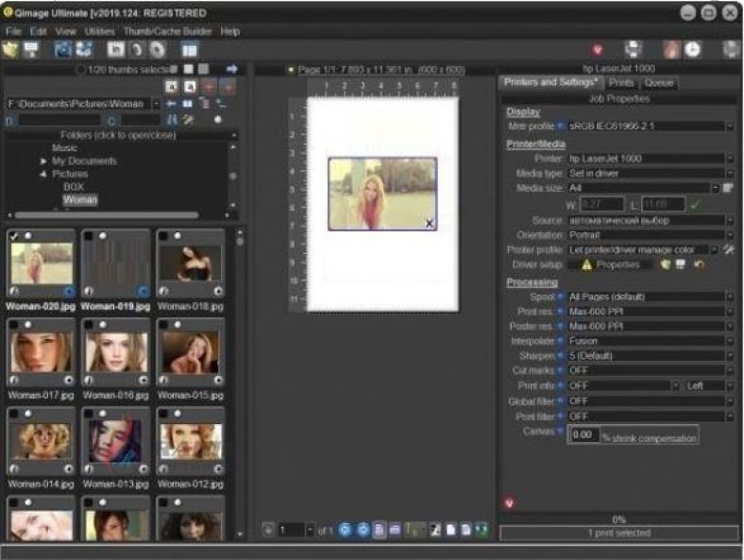The width and height of the screenshot is (744, 560).
Task: Uncheck the Woman-020.jpg thumbnail checkbox
Action: (x=13, y=236)
